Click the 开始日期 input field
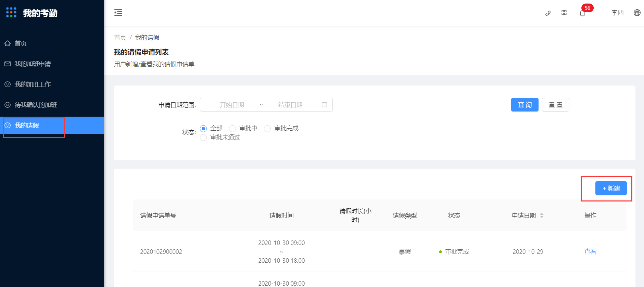The image size is (644, 287). tap(232, 105)
